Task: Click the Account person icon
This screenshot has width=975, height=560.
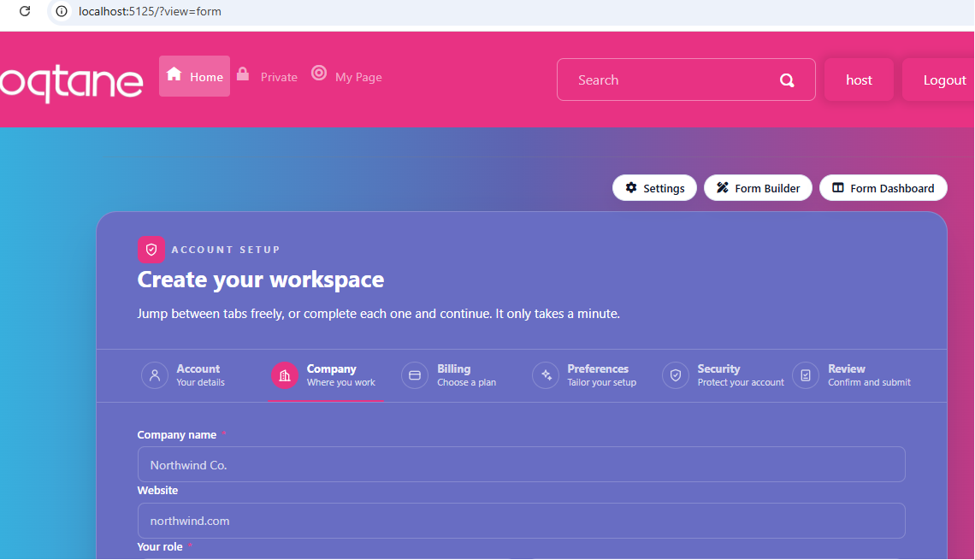Action: coord(155,375)
